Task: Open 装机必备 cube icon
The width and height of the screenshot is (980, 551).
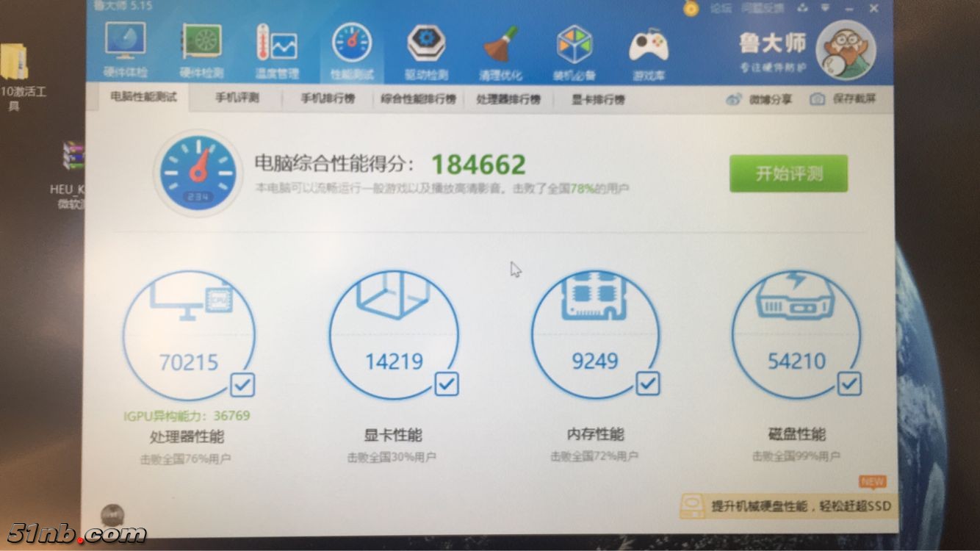Action: 574,48
